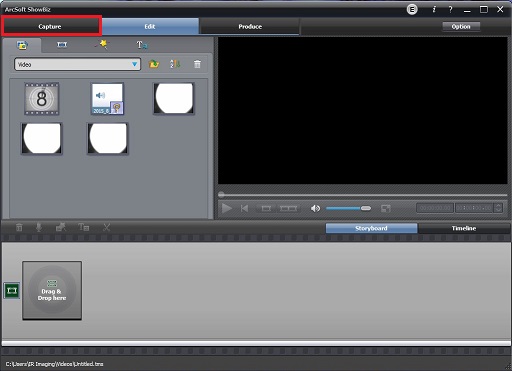Viewport: 512px width, 371px height.
Task: Play the preview video
Action: pyautogui.click(x=227, y=208)
